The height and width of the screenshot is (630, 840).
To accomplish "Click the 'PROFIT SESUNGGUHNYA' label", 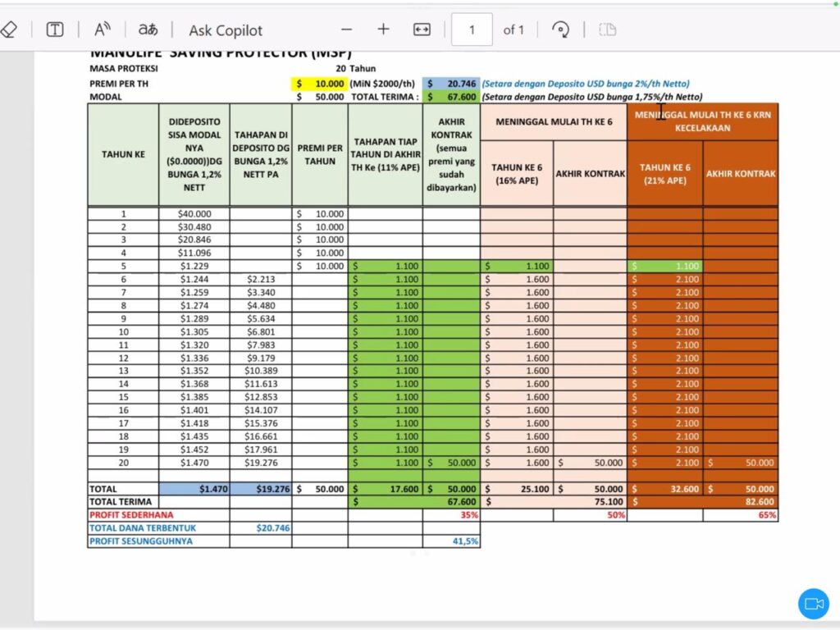I will [x=141, y=541].
